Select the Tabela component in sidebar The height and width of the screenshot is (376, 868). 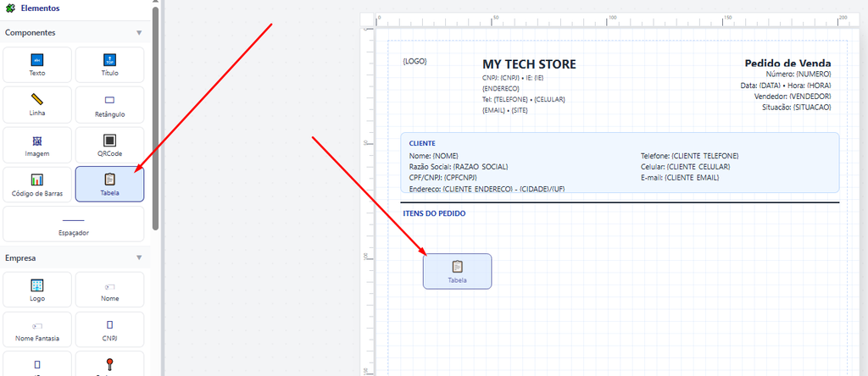click(x=109, y=184)
